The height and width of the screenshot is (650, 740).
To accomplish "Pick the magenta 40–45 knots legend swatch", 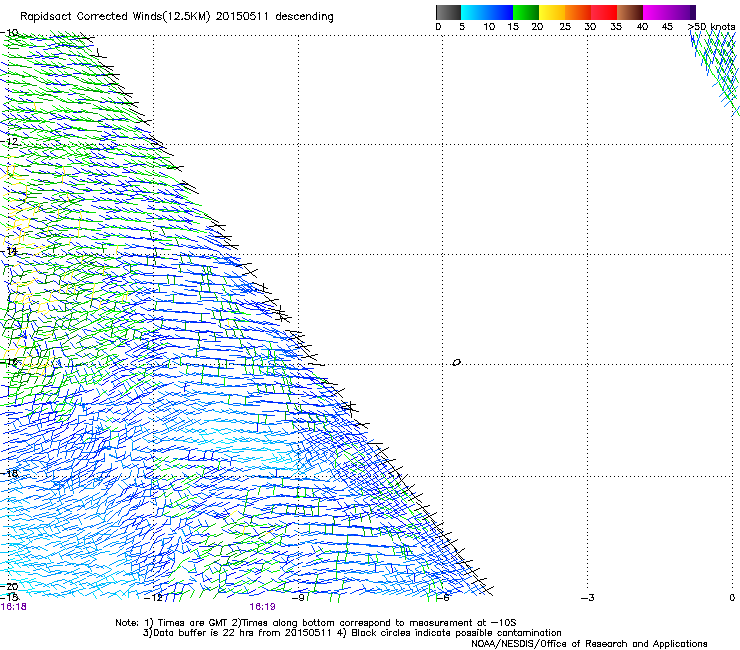I will coord(656,12).
